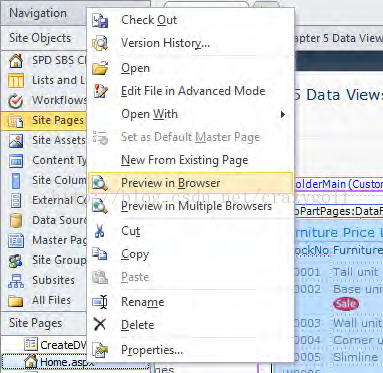The image size is (383, 373).
Task: Click the External Content Types icon
Action: coord(16,200)
